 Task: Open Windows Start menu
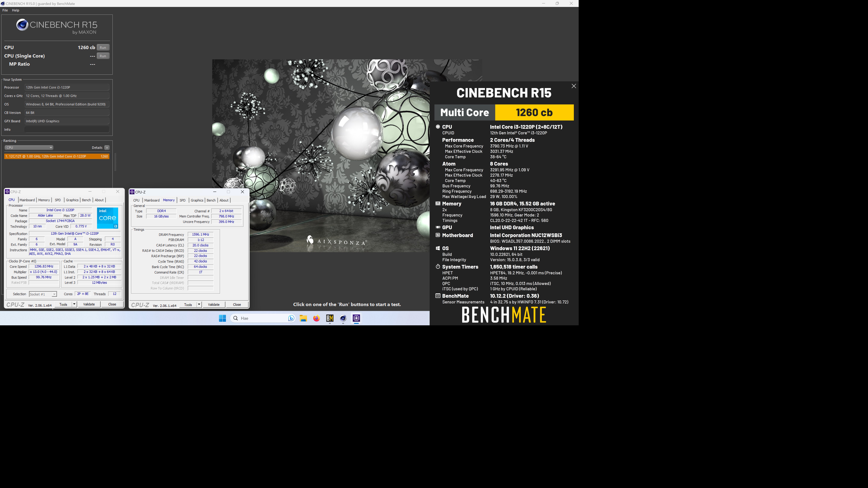pos(222,318)
